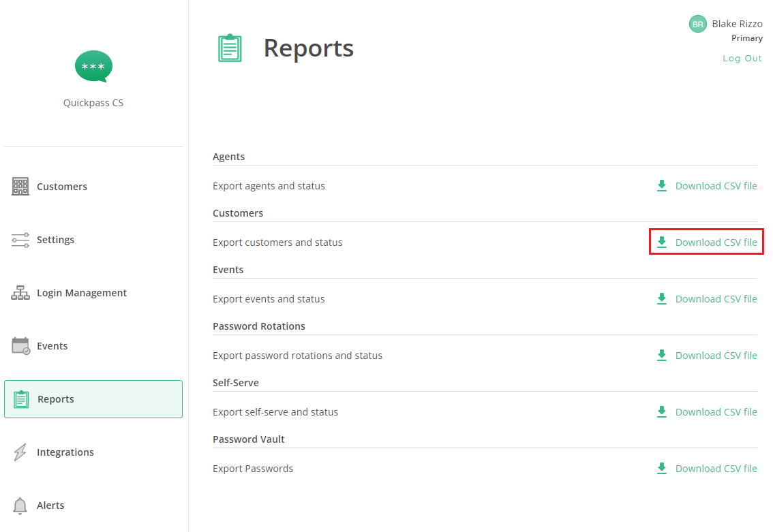The height and width of the screenshot is (532, 773).
Task: Click the Blake Rizzo user name
Action: 737,24
